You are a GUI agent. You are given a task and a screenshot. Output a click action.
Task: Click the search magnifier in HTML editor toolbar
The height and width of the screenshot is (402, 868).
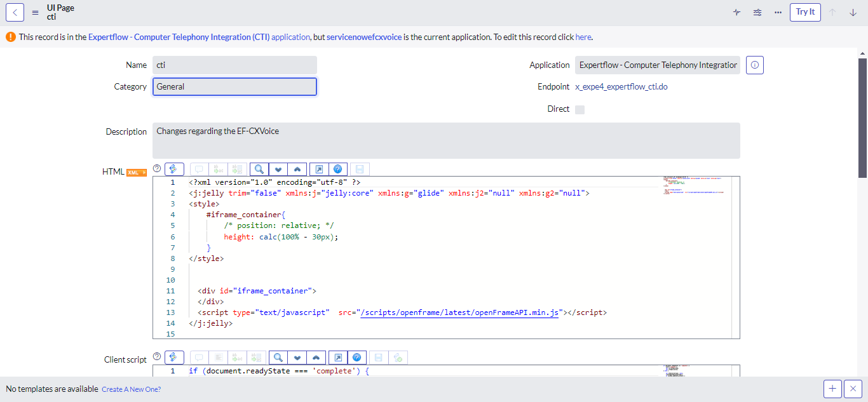coord(259,169)
